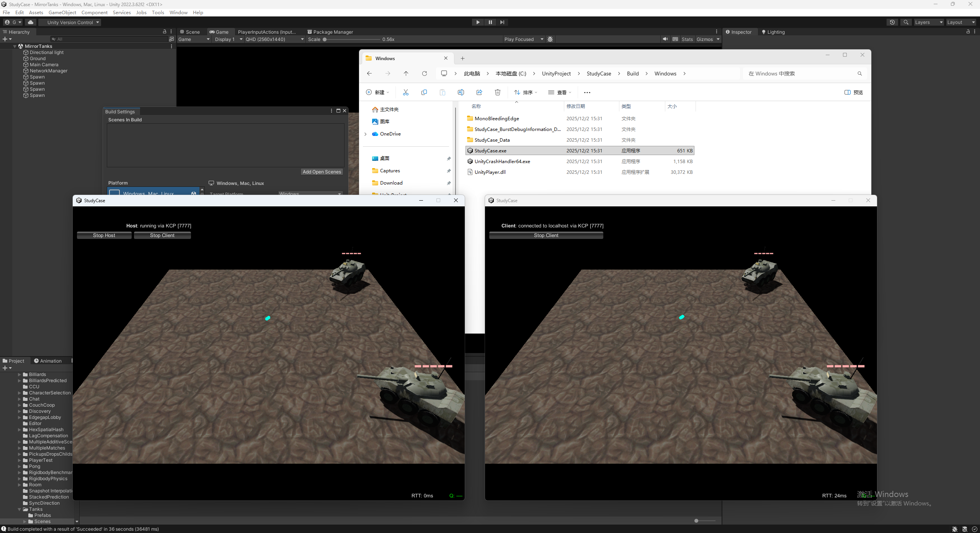
Task: Click the Unity search magnifier icon
Action: pyautogui.click(x=906, y=22)
